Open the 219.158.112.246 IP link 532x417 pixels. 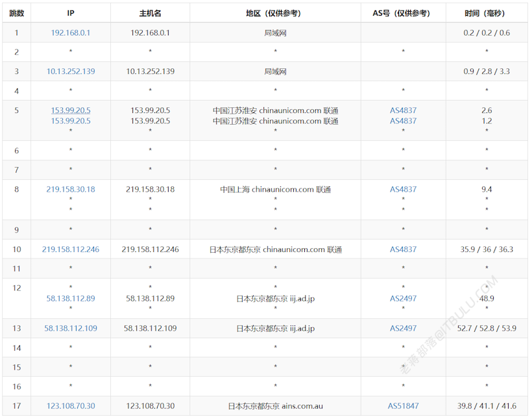tap(71, 249)
